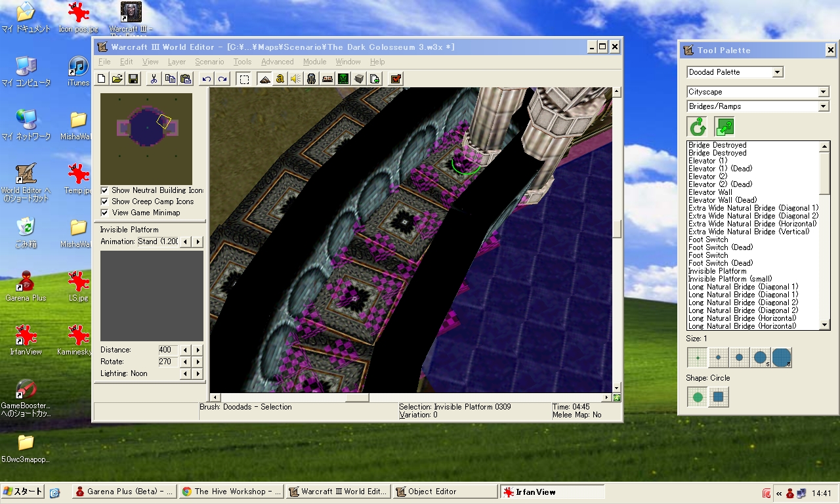Switch to Garena Plus (Beta) taskbar button

click(123, 492)
